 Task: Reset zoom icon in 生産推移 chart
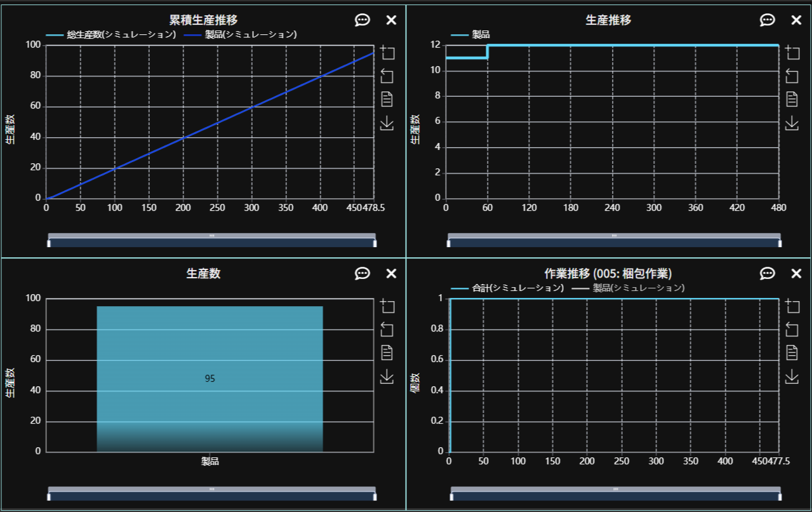[792, 76]
